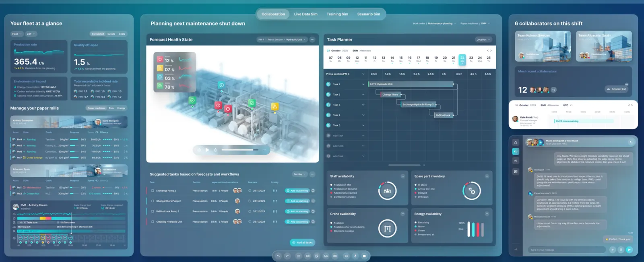The height and width of the screenshot is (262, 644).
Task: Click the yellow warning marker on 3D model
Action: tap(275, 106)
